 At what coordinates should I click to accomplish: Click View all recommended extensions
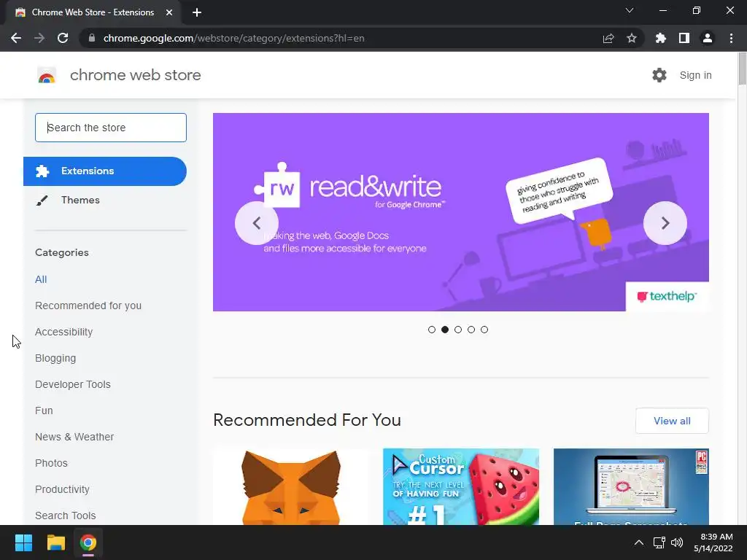coord(672,421)
